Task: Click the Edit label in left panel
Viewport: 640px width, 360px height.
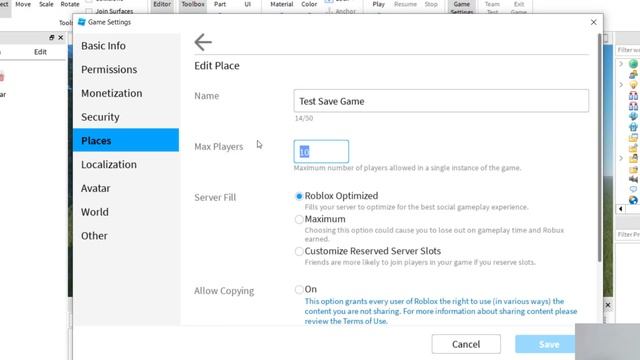Action: click(x=40, y=52)
